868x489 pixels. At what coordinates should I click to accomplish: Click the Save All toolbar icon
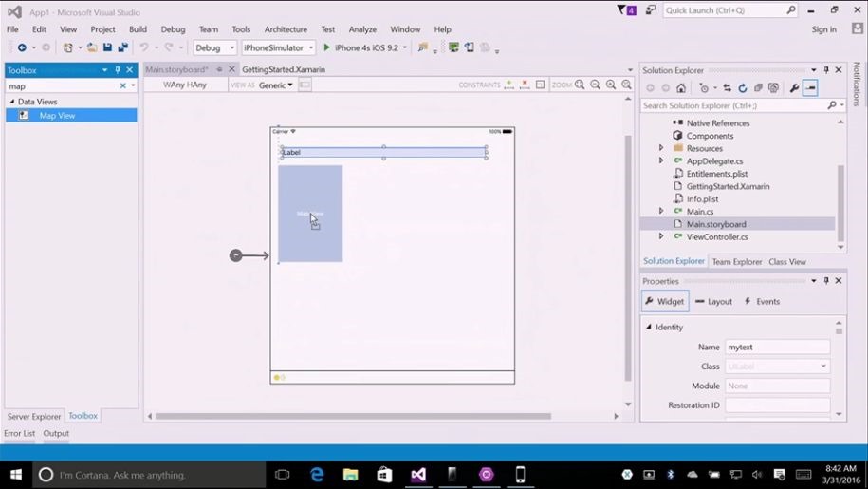123,47
